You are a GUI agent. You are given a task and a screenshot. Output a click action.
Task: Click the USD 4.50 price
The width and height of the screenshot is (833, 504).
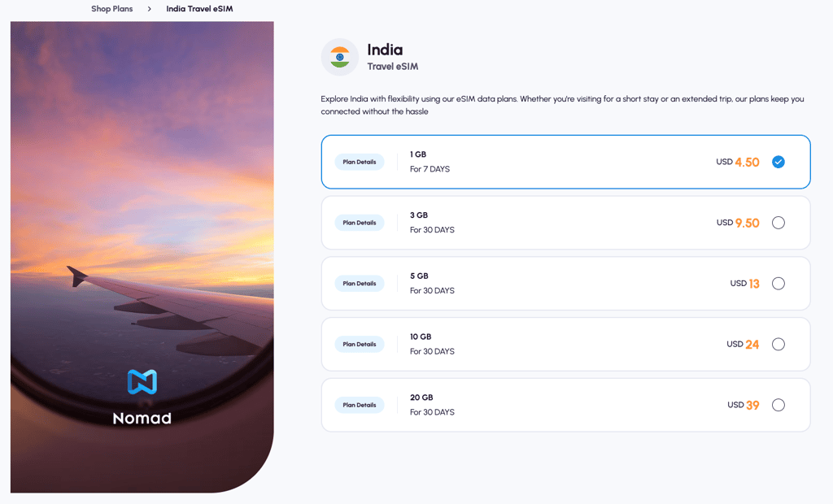(x=737, y=162)
